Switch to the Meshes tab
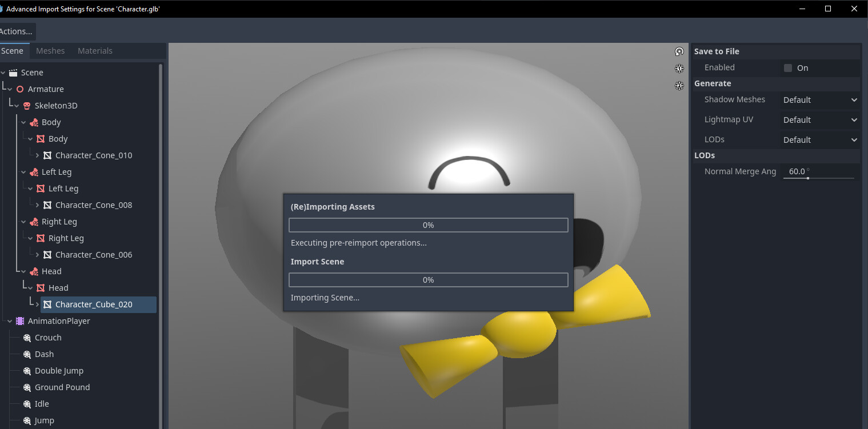The image size is (868, 429). point(50,51)
